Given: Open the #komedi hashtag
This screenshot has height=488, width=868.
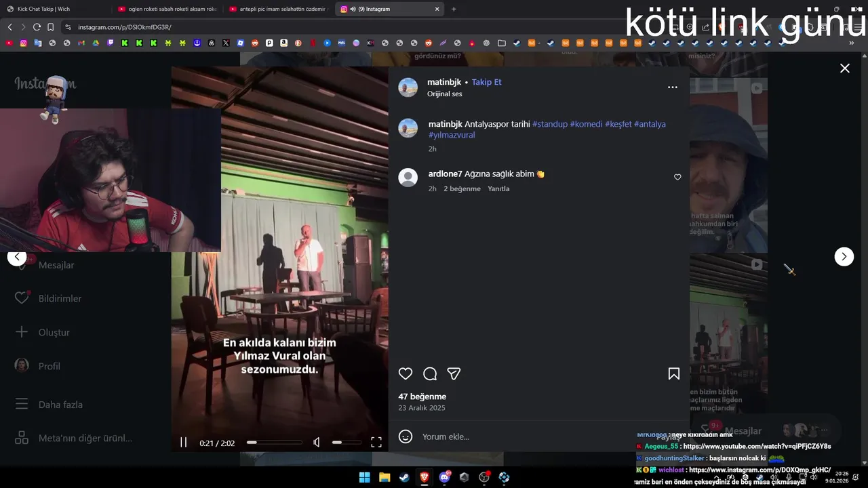Looking at the screenshot, I should coord(586,124).
